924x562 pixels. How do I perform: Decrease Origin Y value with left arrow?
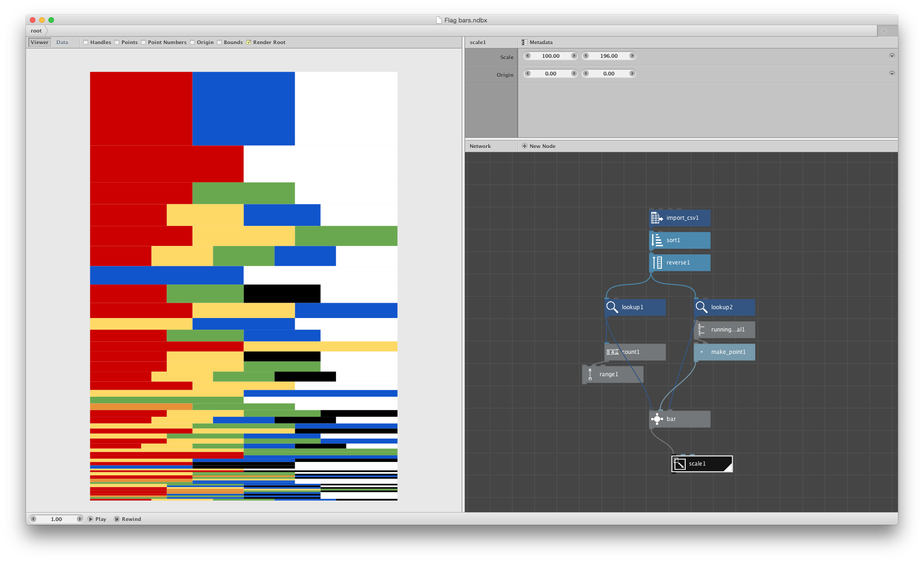(x=586, y=74)
